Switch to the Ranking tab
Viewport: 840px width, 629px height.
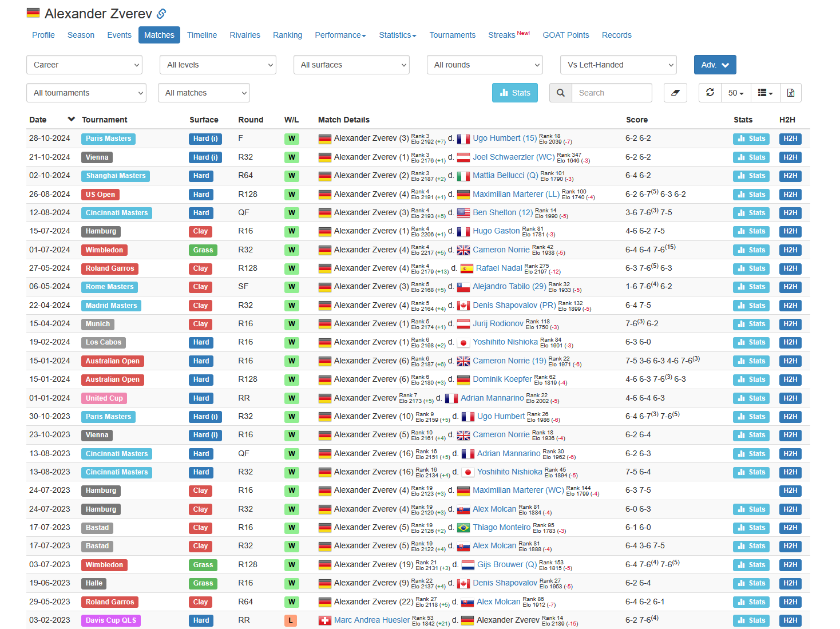(287, 35)
